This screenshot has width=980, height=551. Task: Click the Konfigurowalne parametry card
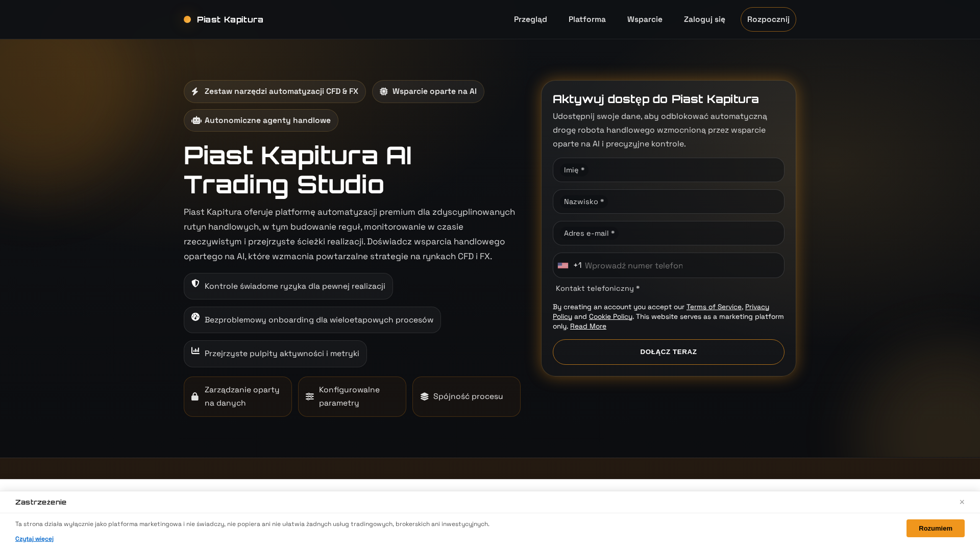coord(352,396)
